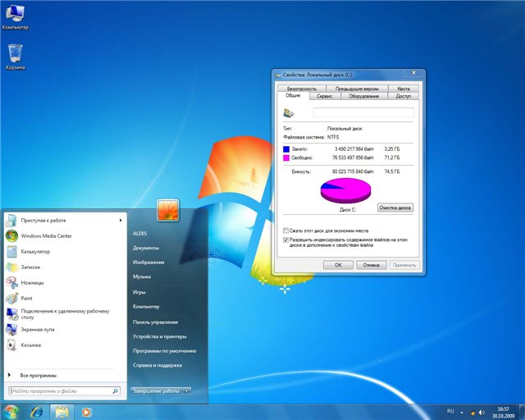This screenshot has height=420, width=525.
Task: Click the user account picture thumbnail
Action: 167,210
